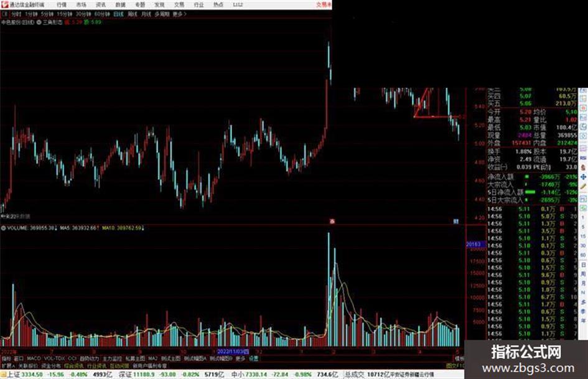Switch to the 60分钟 period

[x=102, y=14]
